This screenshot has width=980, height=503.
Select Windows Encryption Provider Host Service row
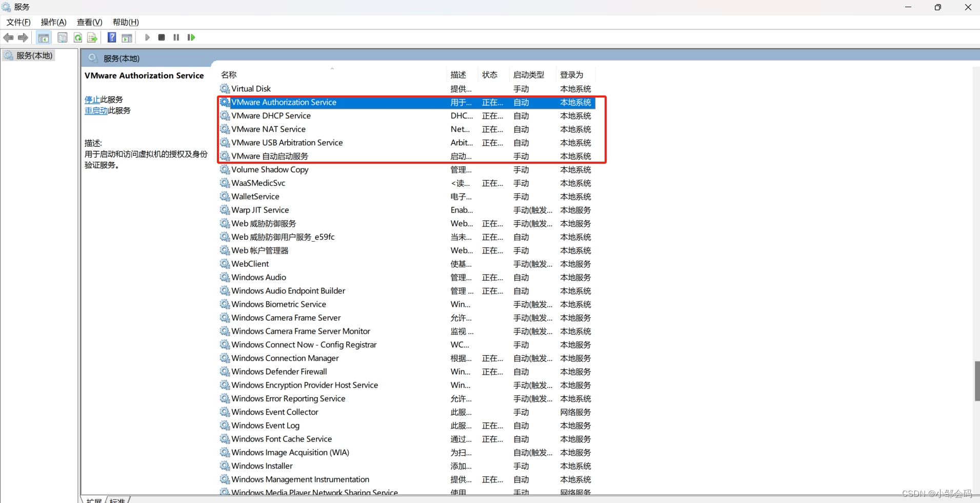click(407, 385)
